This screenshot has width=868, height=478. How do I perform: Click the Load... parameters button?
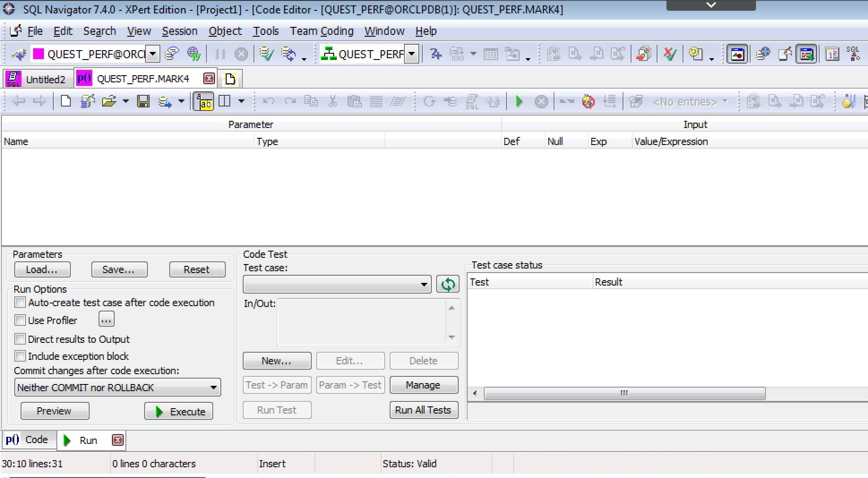pos(42,269)
